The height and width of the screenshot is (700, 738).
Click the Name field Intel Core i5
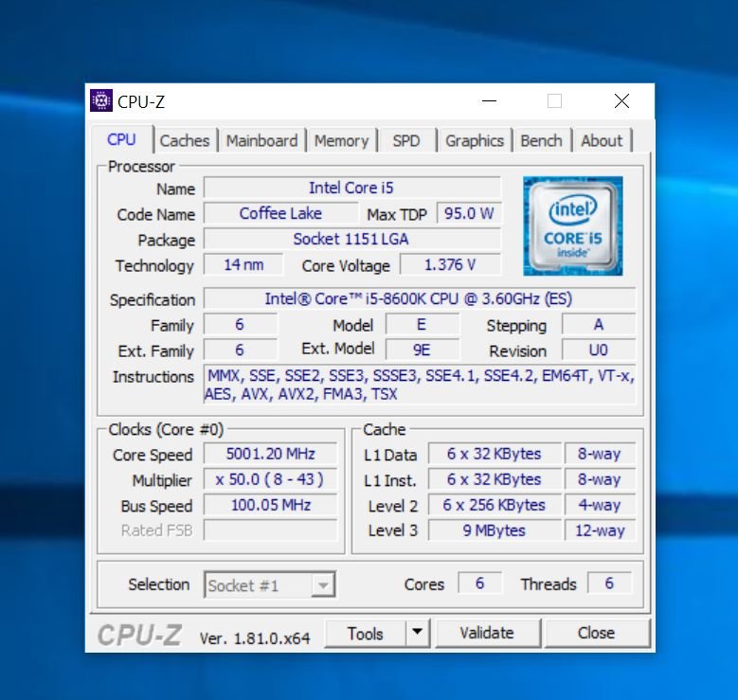tap(352, 188)
